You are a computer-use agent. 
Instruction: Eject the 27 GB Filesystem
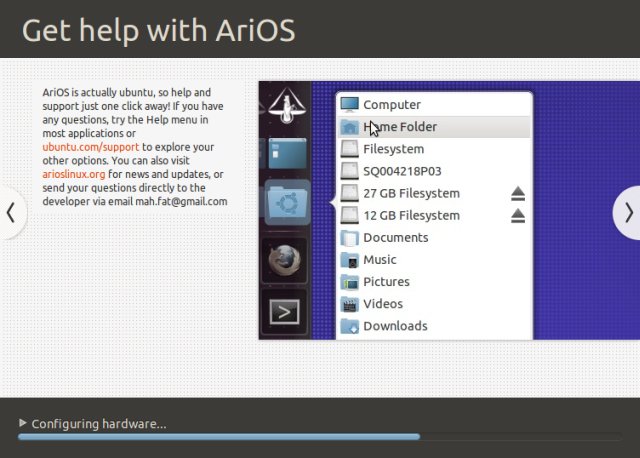[x=518, y=193]
